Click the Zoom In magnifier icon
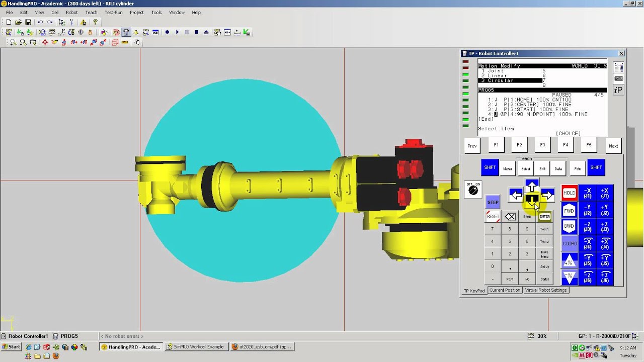644x362 pixels. (x=14, y=42)
